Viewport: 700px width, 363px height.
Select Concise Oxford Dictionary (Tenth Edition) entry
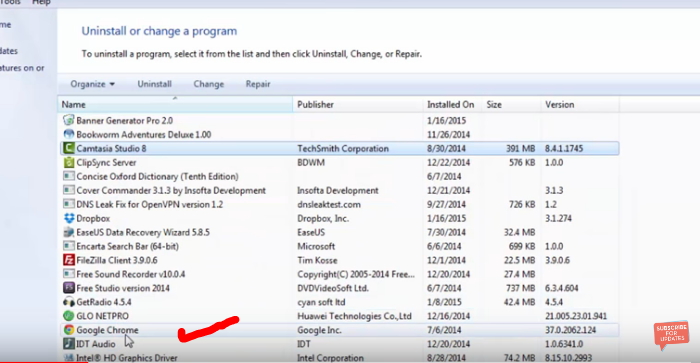coord(157,176)
